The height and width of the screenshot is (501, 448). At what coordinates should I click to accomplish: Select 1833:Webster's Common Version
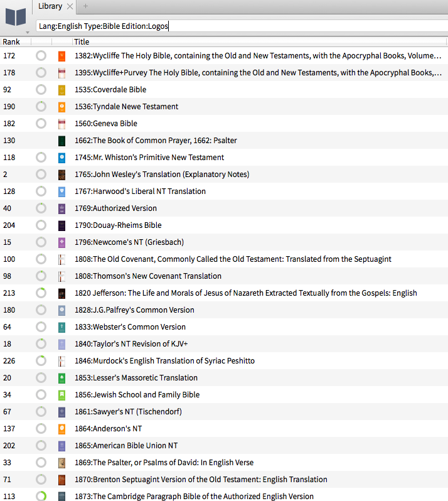(x=131, y=326)
